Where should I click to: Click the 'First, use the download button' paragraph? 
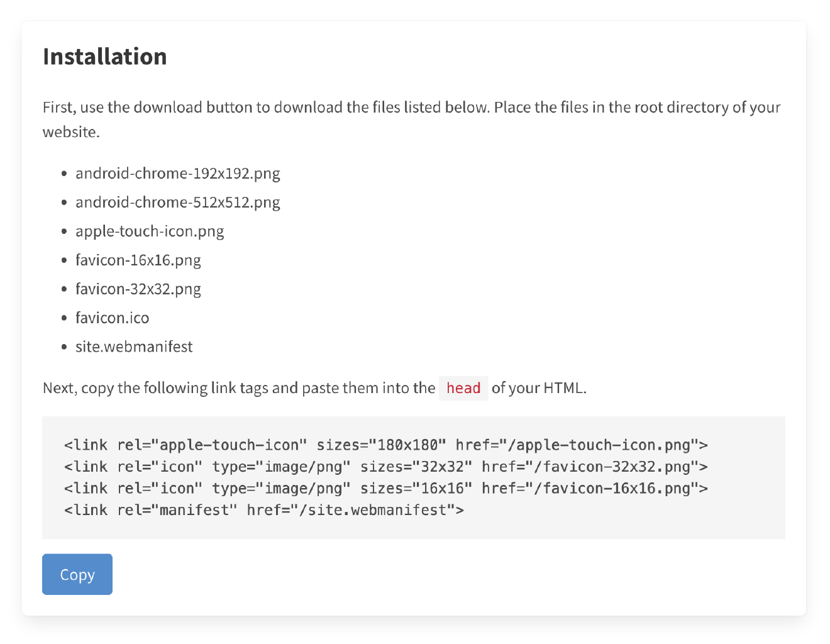[x=411, y=108]
